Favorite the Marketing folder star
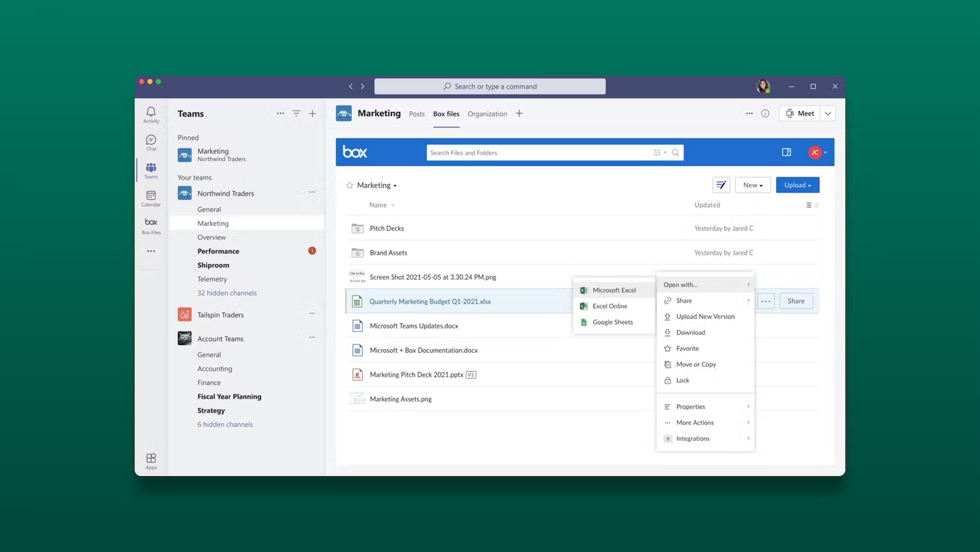Screen dimensions: 980x552 tap(350, 185)
